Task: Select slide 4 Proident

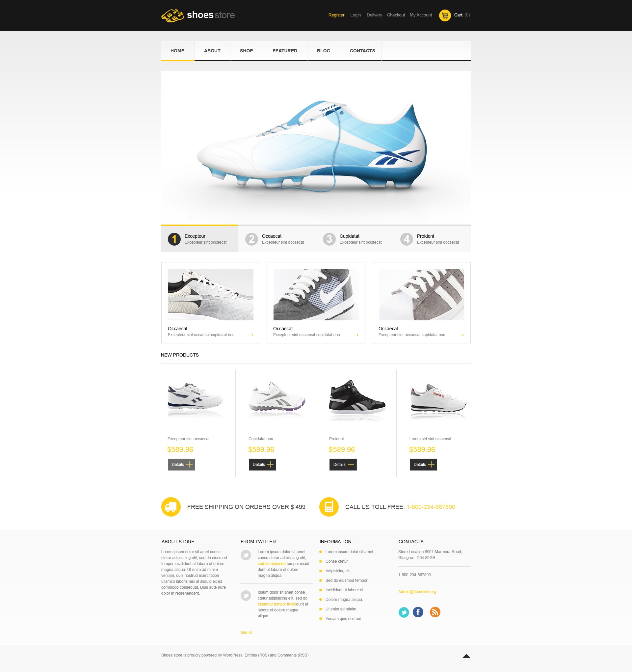Action: coord(432,239)
